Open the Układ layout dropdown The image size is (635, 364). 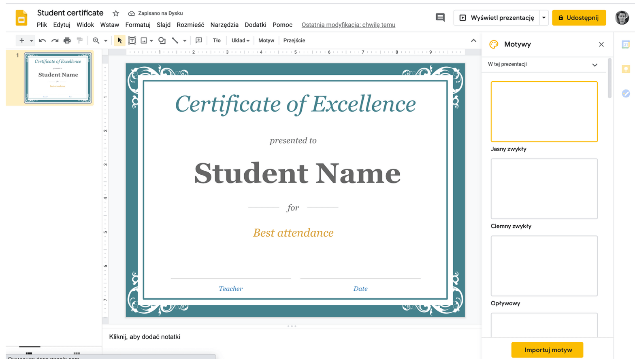coord(240,40)
